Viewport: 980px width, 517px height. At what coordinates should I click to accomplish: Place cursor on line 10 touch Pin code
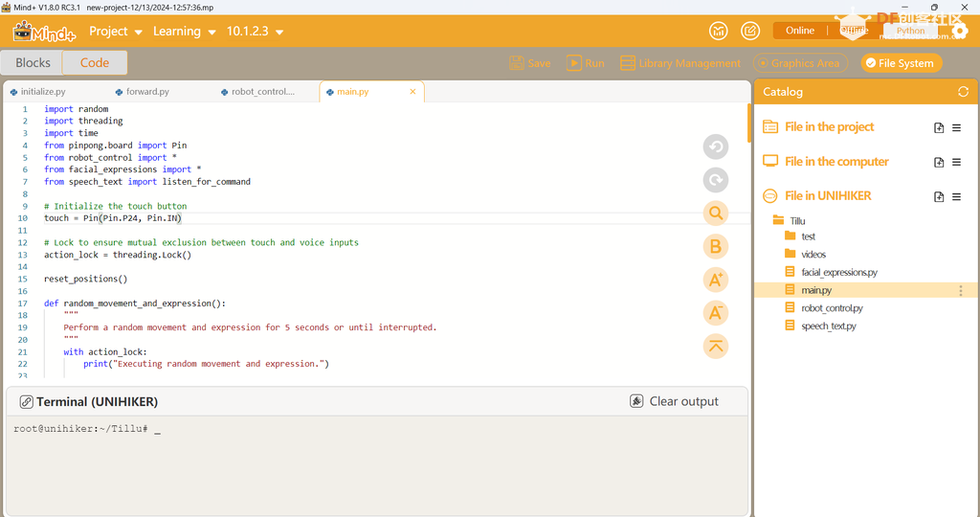pos(113,218)
